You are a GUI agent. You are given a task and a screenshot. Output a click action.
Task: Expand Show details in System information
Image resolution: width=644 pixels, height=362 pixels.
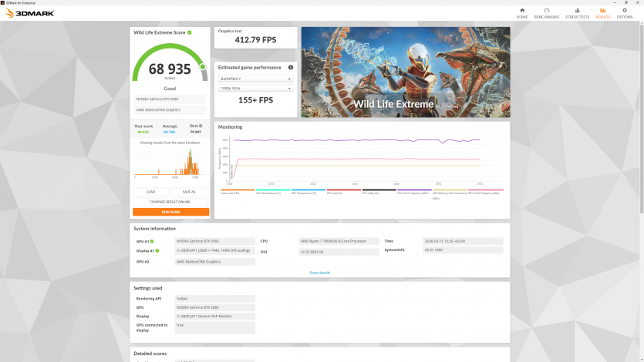coord(319,273)
